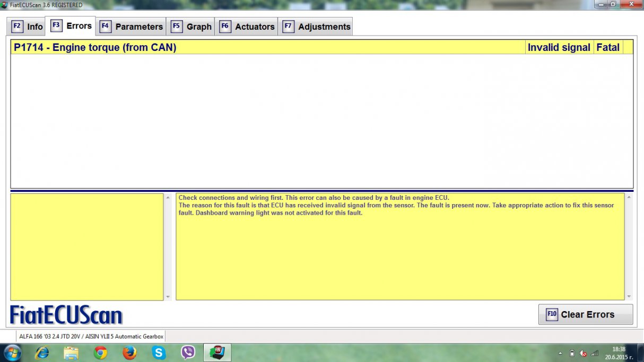Click the Windows Start button
Image resolution: width=644 pixels, height=362 pixels.
12,352
